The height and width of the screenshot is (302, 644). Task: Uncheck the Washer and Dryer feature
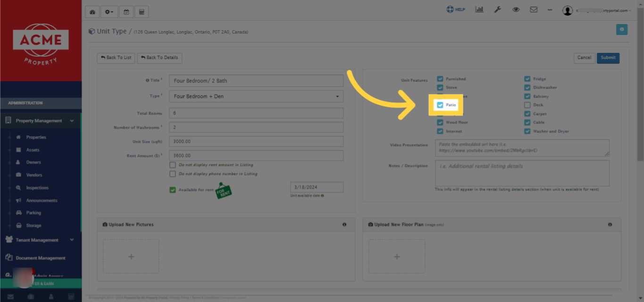[x=527, y=132]
